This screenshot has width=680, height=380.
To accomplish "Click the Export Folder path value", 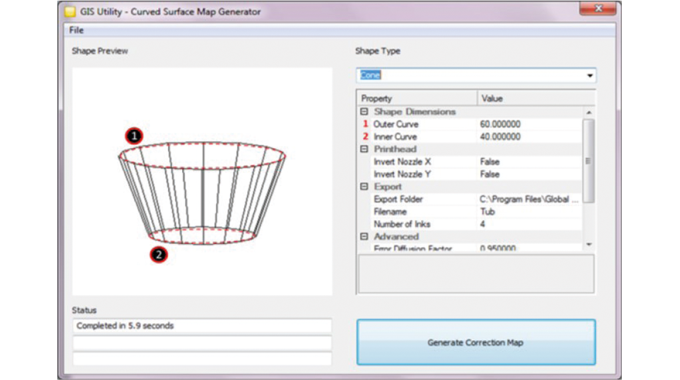I will tap(529, 199).
